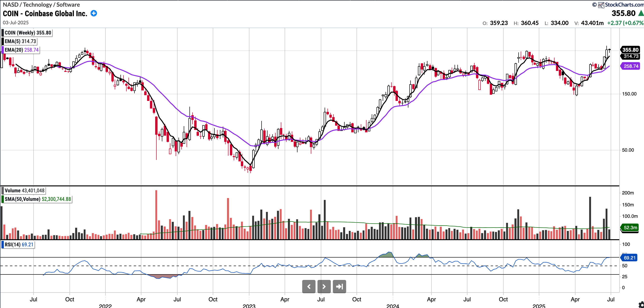The image size is (644, 308).
Task: Click the purple 258.74 EMA axis tag
Action: [x=631, y=66]
